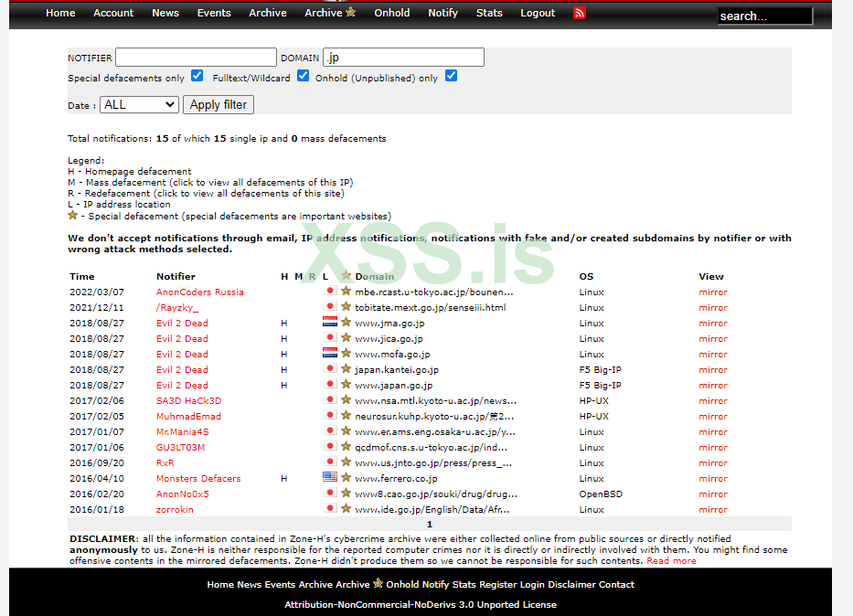This screenshot has width=853, height=616.
Task: Open the Read more disclaimer link
Action: pyautogui.click(x=671, y=560)
